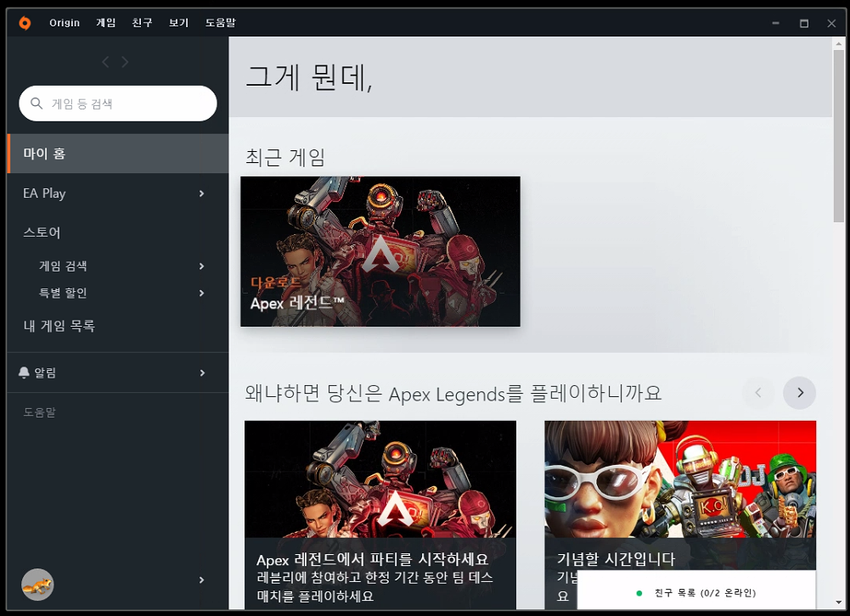Open the 보기 menu
The height and width of the screenshot is (616, 850).
178,23
